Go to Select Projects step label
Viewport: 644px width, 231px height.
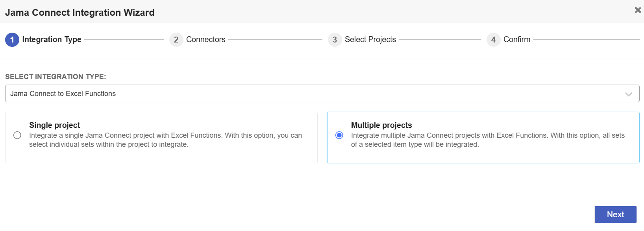pos(370,39)
